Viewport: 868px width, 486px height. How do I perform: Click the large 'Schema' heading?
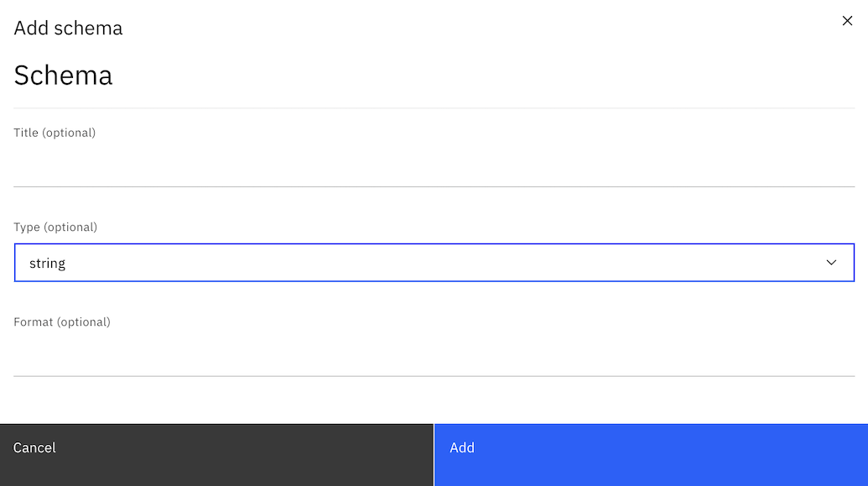coord(63,76)
